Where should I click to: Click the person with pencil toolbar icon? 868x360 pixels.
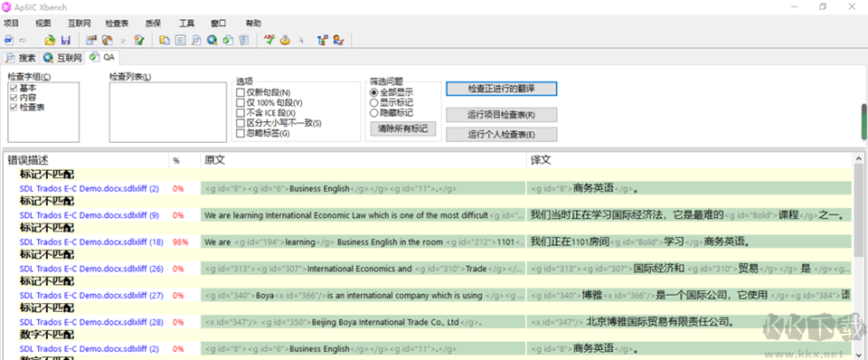click(x=339, y=40)
